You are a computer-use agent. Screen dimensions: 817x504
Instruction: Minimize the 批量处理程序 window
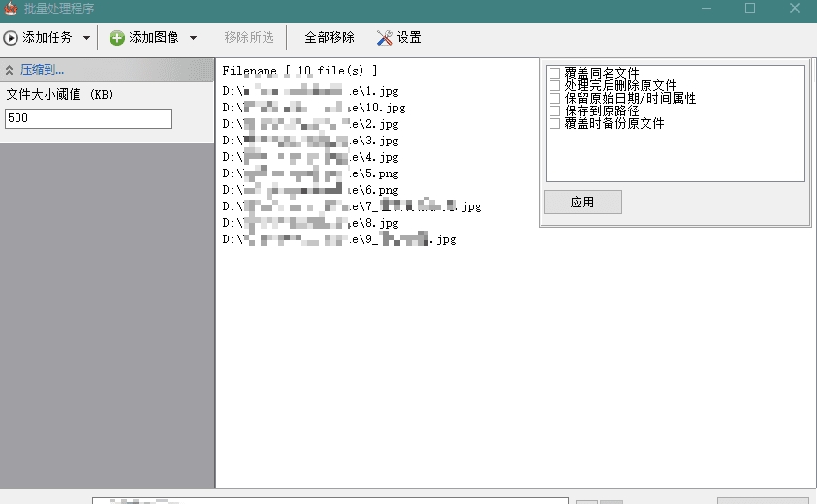click(x=707, y=9)
